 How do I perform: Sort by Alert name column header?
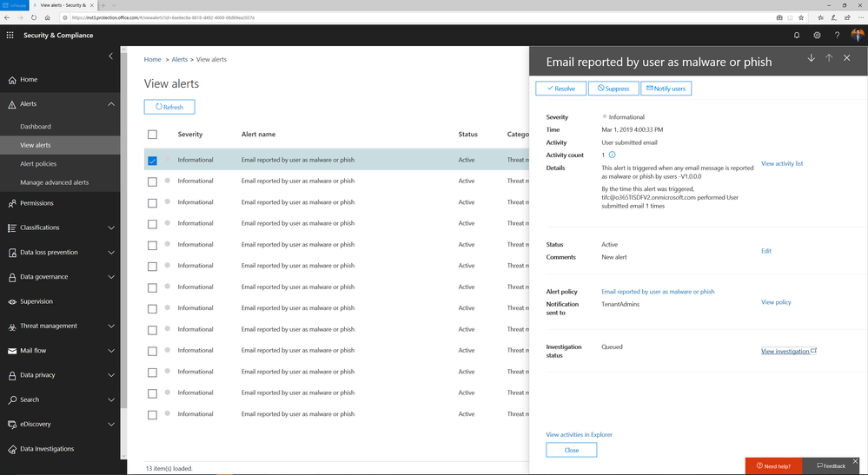[258, 135]
